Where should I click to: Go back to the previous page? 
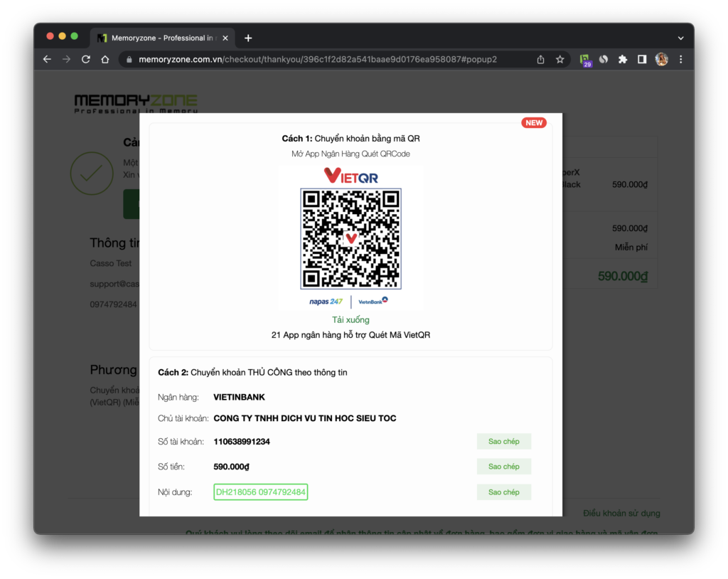pyautogui.click(x=47, y=60)
